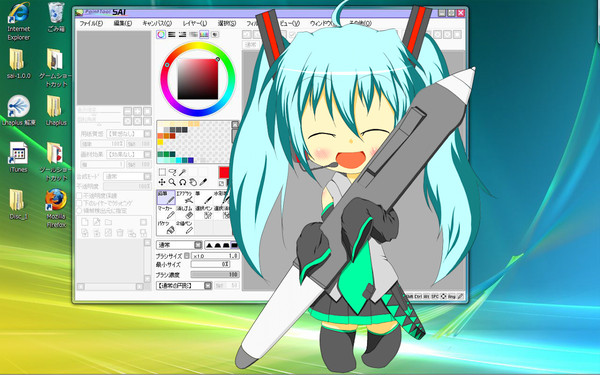
Task: Open the レイヤー(L) menu
Action: tap(195, 23)
